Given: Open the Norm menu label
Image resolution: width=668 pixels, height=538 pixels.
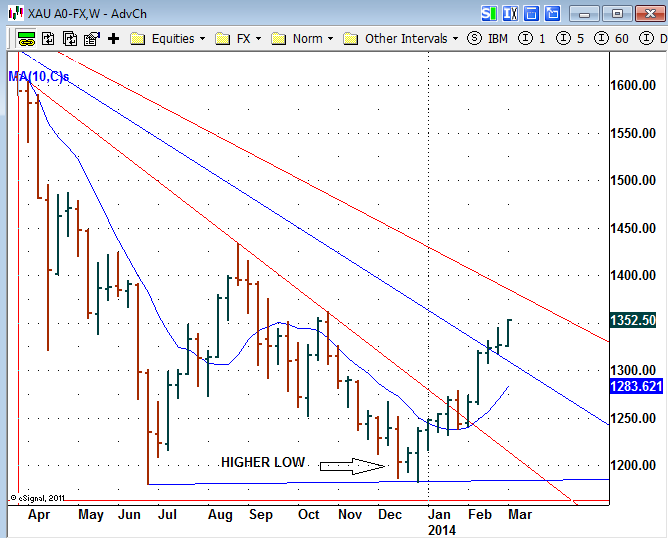Looking at the screenshot, I should point(307,39).
